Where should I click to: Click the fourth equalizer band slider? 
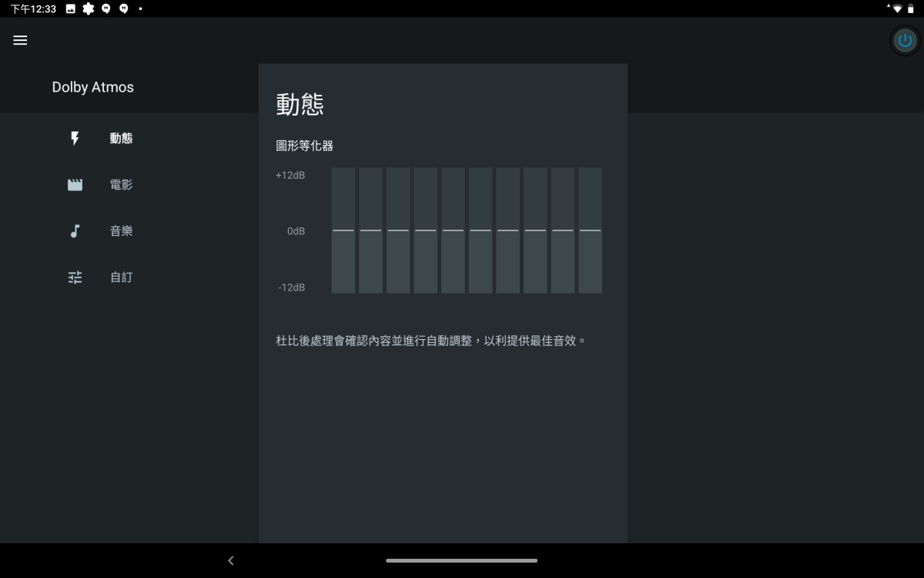click(x=426, y=230)
